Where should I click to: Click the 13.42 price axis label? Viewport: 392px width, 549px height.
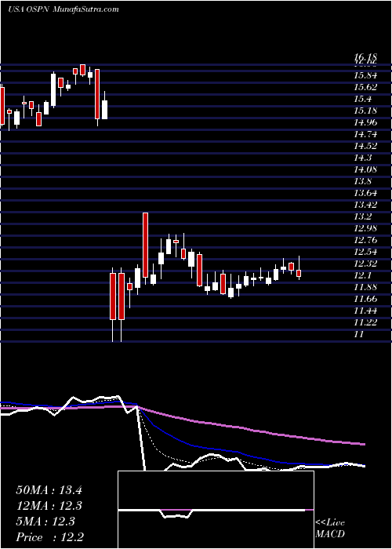click(365, 205)
